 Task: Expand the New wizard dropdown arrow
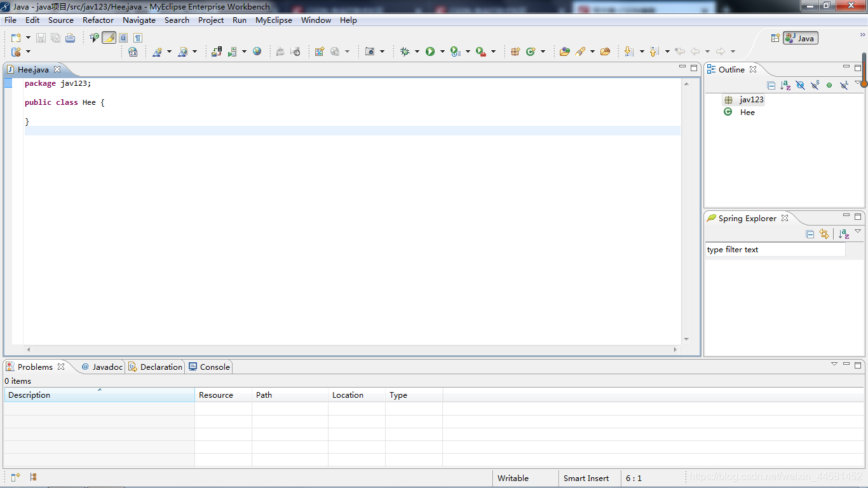[27, 38]
